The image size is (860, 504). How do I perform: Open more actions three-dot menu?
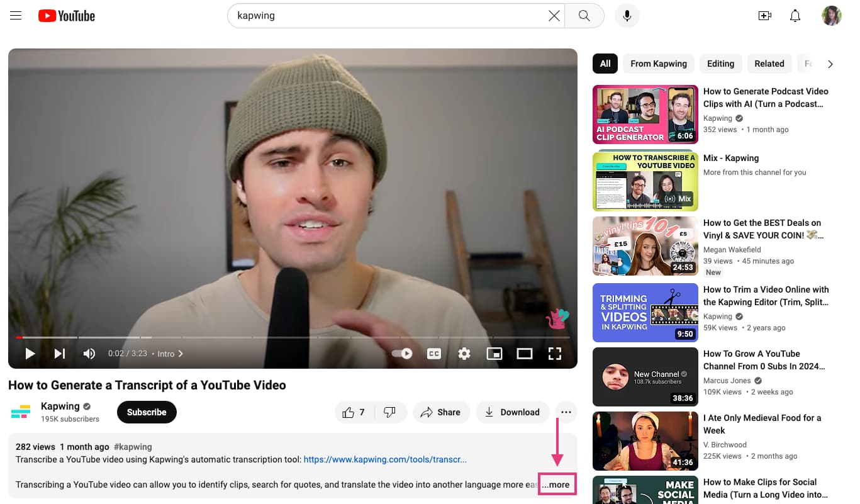coord(566,412)
